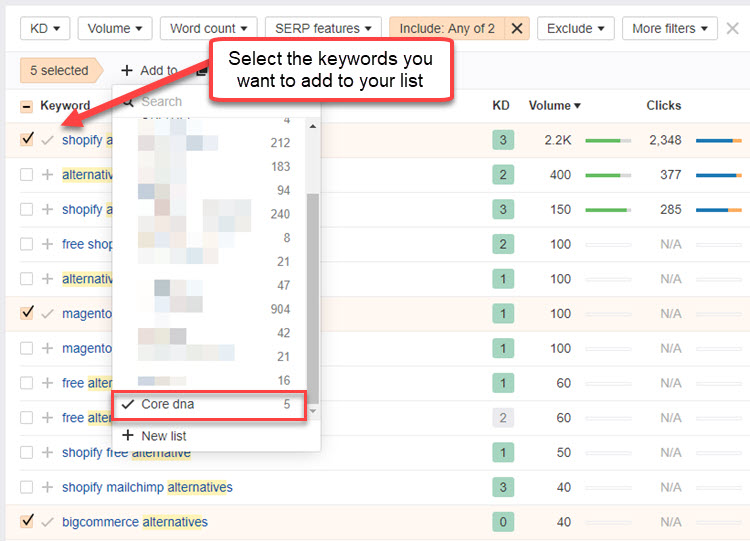This screenshot has width=750, height=541.
Task: Toggle the select-all checkbox in Keyword header
Action: tap(26, 106)
